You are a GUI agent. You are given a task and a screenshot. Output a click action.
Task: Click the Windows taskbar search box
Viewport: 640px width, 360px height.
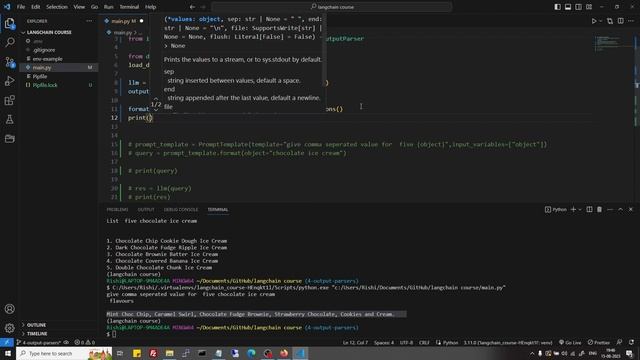(64, 353)
